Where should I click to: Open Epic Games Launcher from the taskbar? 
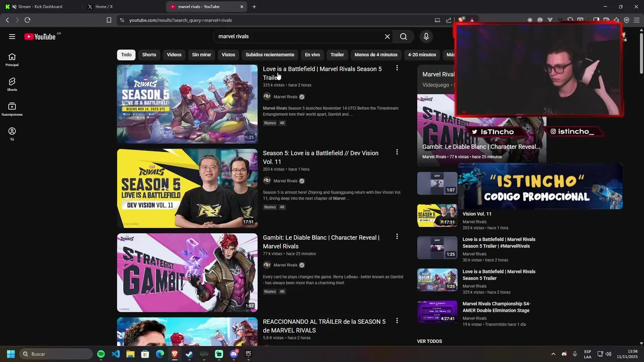coord(248,354)
